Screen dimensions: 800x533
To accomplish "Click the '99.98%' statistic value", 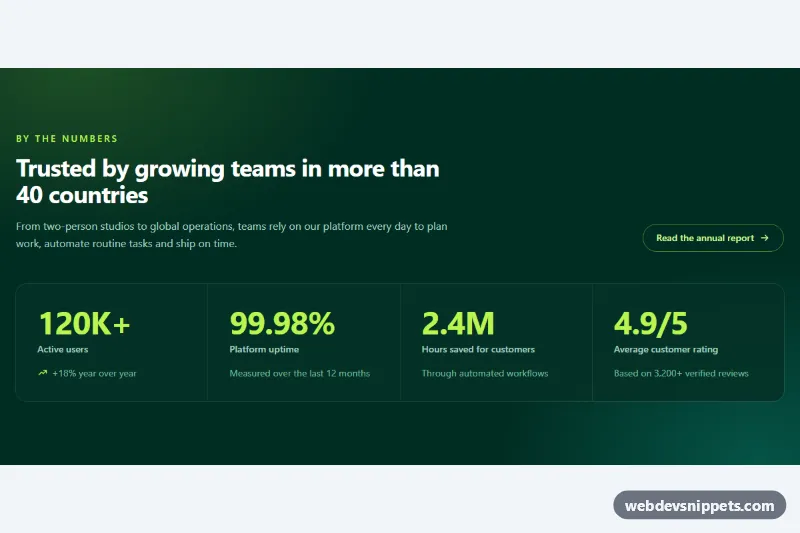I will coord(282,323).
